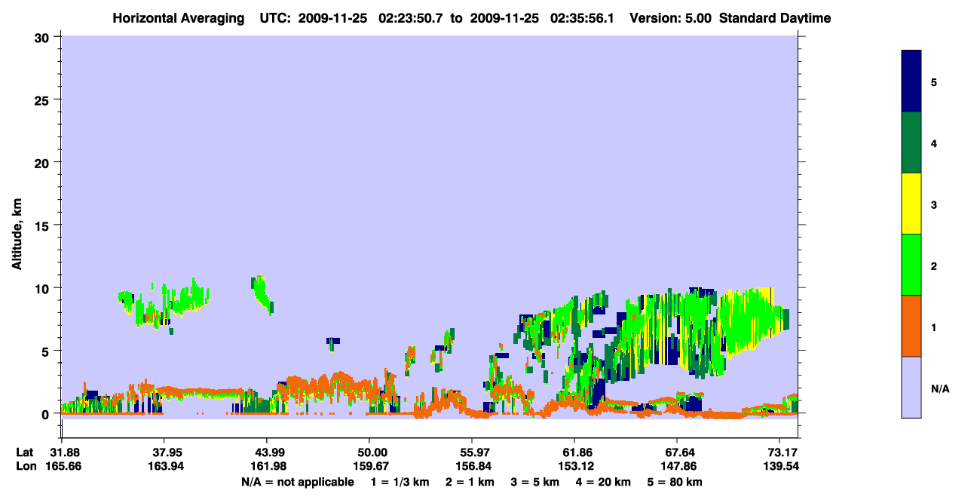Viewport: 980px width, 503px height.
Task: Click the 'Lat' row label
Action: tap(25, 452)
